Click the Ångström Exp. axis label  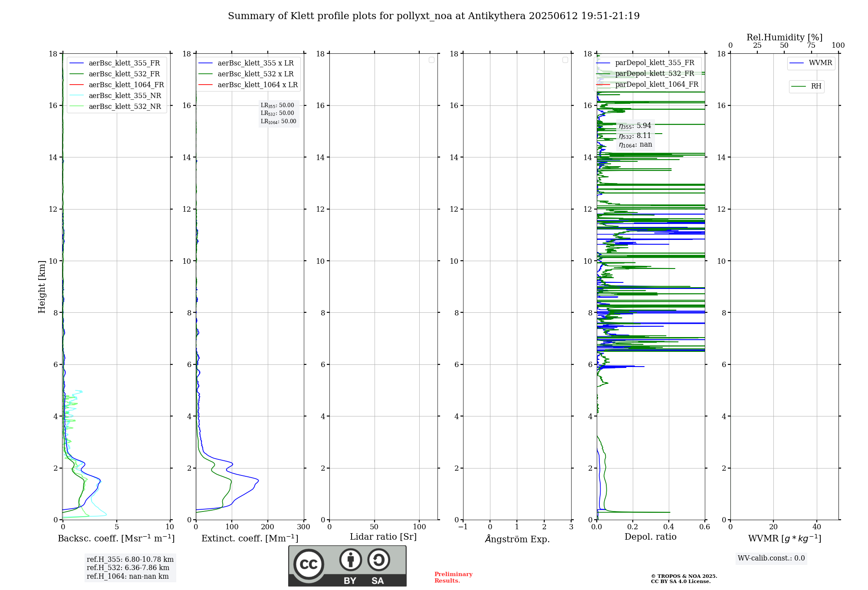pos(517,539)
